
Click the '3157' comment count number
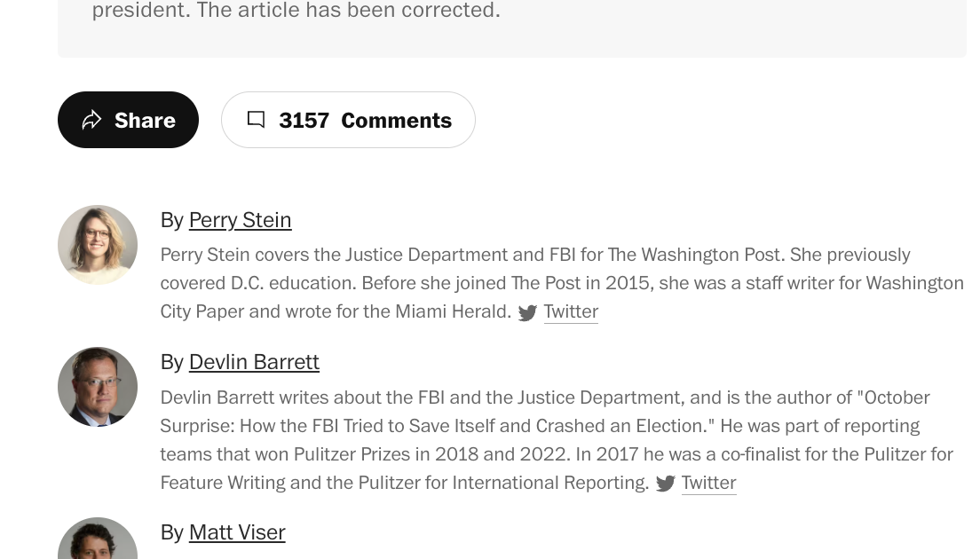click(304, 120)
